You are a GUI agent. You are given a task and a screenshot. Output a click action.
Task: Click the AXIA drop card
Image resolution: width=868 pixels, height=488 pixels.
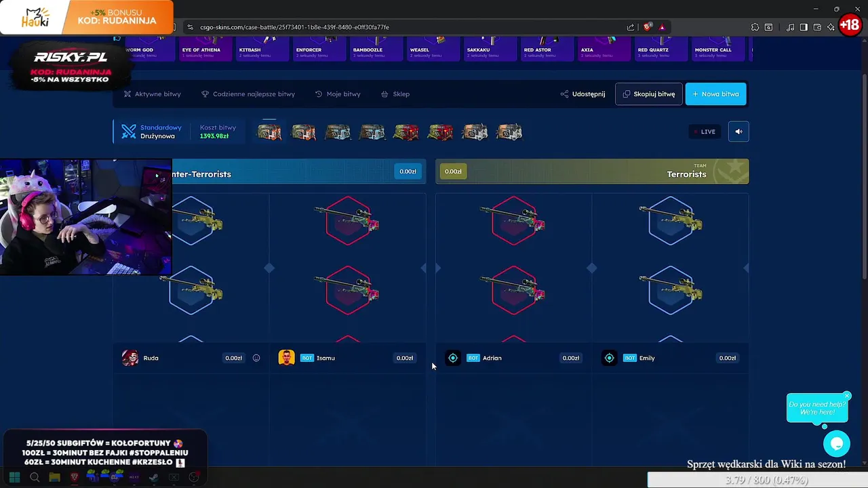(606, 49)
